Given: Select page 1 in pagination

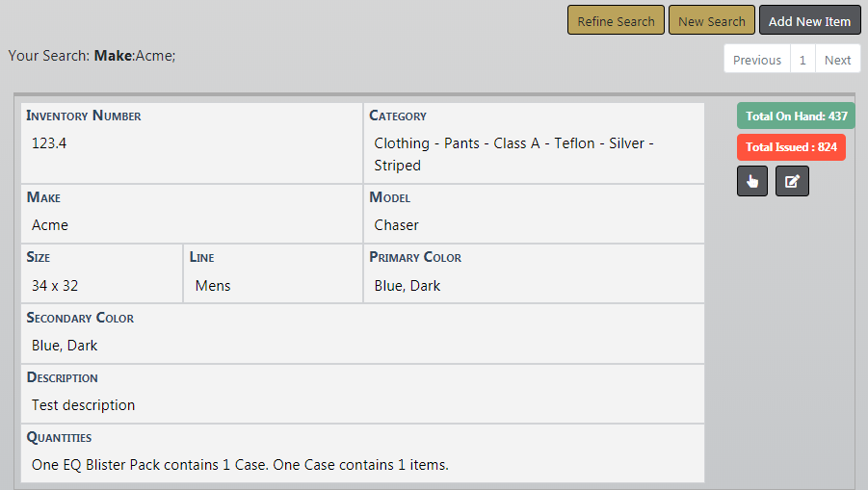Looking at the screenshot, I should click(802, 60).
